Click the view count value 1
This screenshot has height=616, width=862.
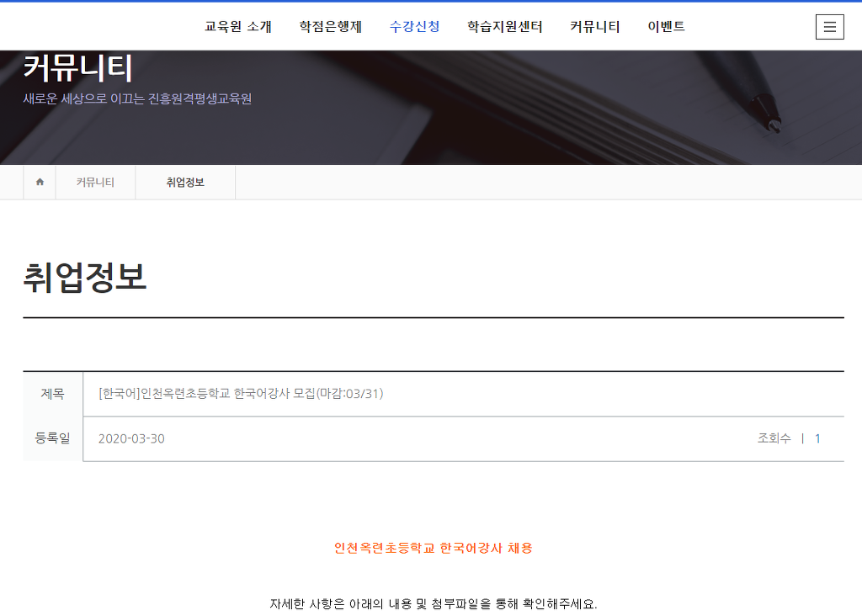click(817, 438)
